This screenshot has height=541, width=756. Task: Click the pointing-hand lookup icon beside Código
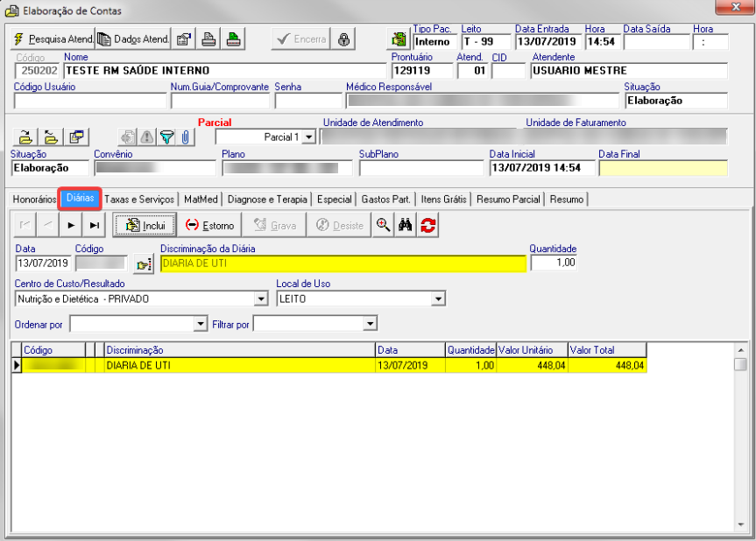pyautogui.click(x=144, y=264)
